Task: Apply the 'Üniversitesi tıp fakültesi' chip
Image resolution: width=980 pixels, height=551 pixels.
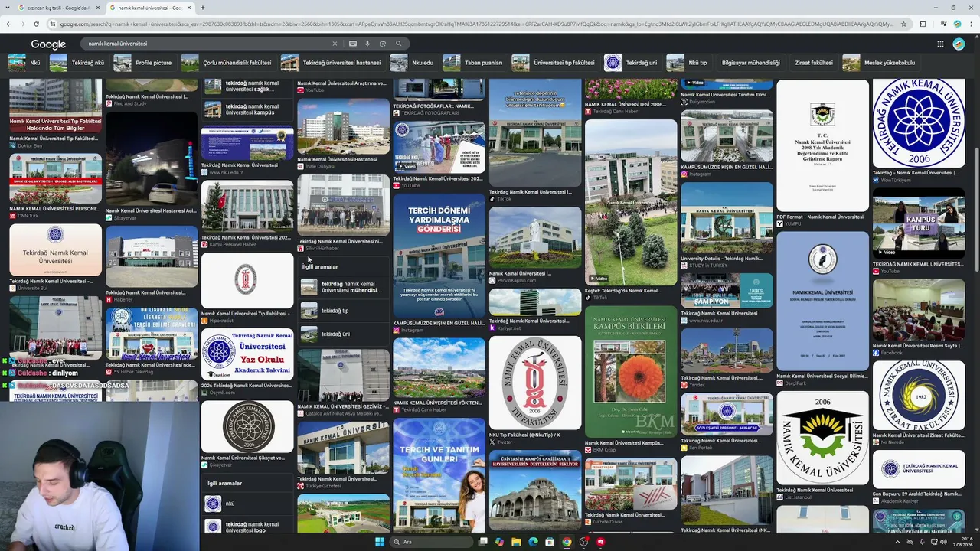Action: (x=554, y=63)
